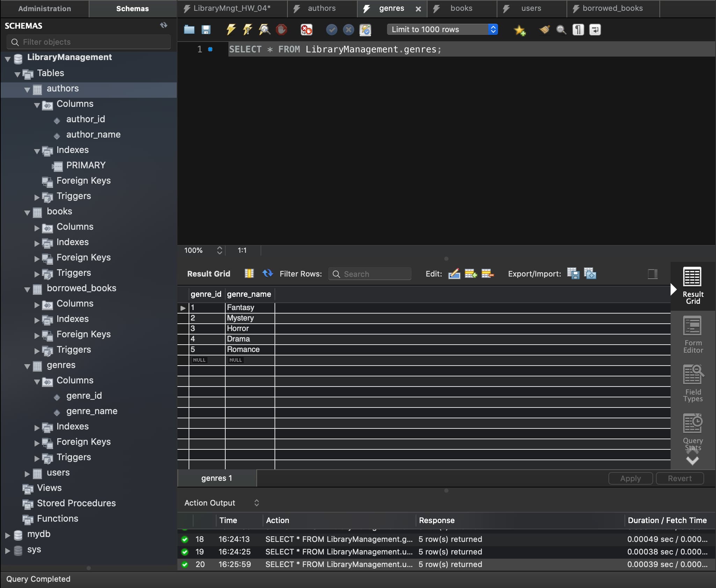Open the Form Editor panel
716x588 pixels.
(693, 335)
